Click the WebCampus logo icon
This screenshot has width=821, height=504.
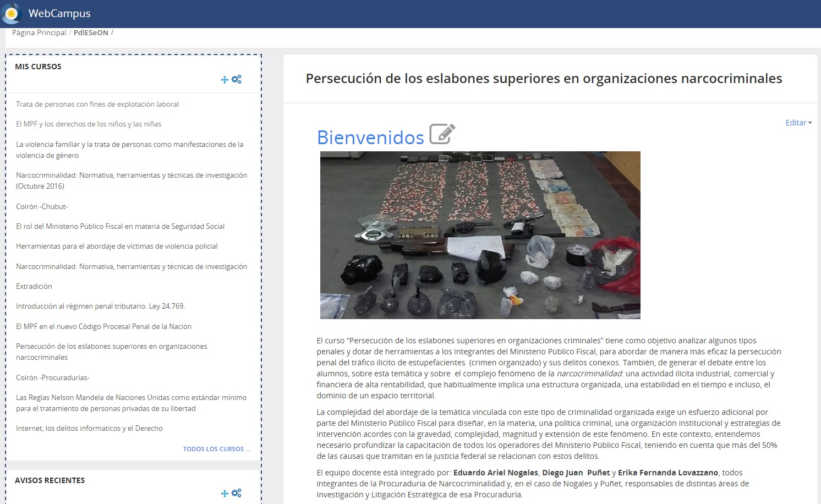point(12,13)
